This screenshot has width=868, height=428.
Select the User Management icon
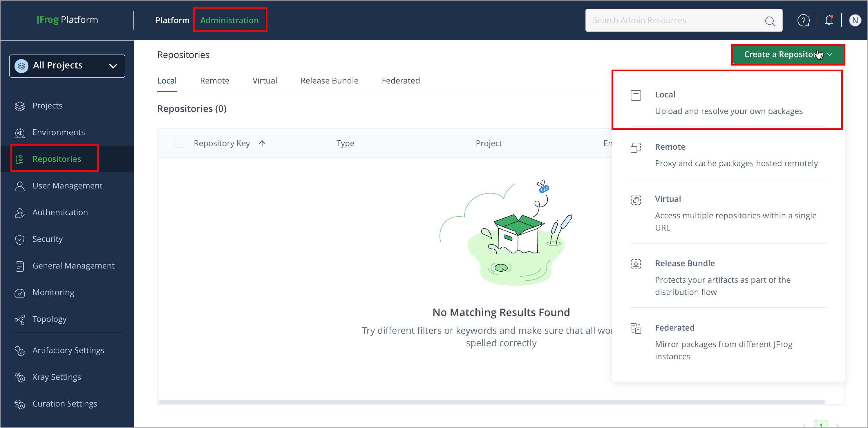[x=20, y=186]
